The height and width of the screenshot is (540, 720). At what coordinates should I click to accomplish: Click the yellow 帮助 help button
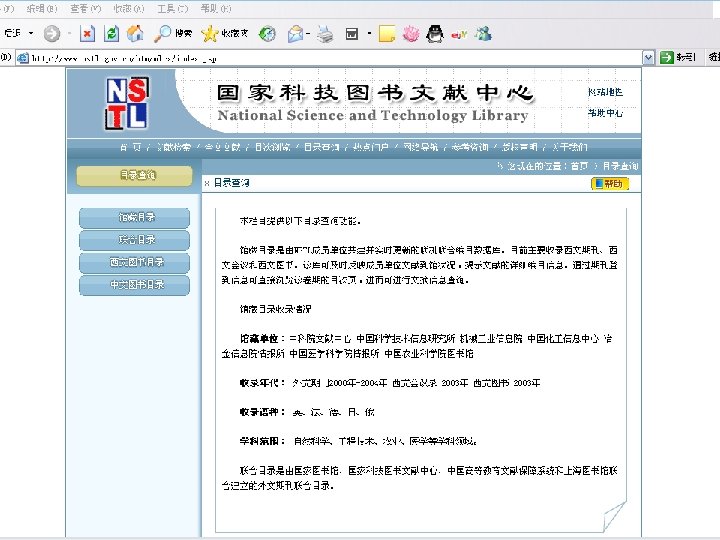tap(610, 184)
